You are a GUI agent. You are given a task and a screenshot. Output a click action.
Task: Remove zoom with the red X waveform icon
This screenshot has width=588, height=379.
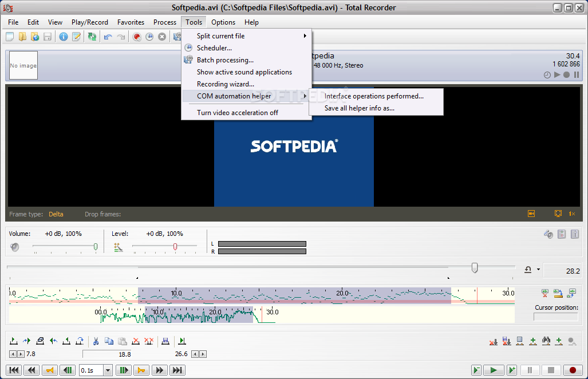pos(545,293)
